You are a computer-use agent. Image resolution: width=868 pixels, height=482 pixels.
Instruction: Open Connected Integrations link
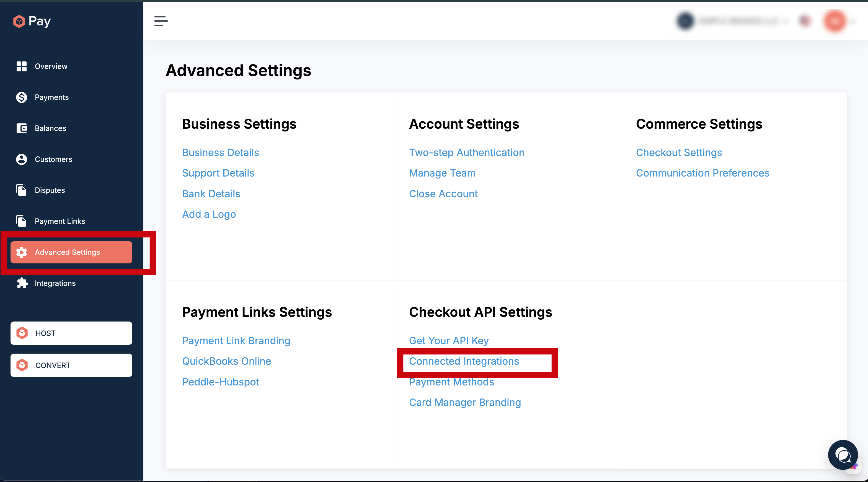[464, 361]
